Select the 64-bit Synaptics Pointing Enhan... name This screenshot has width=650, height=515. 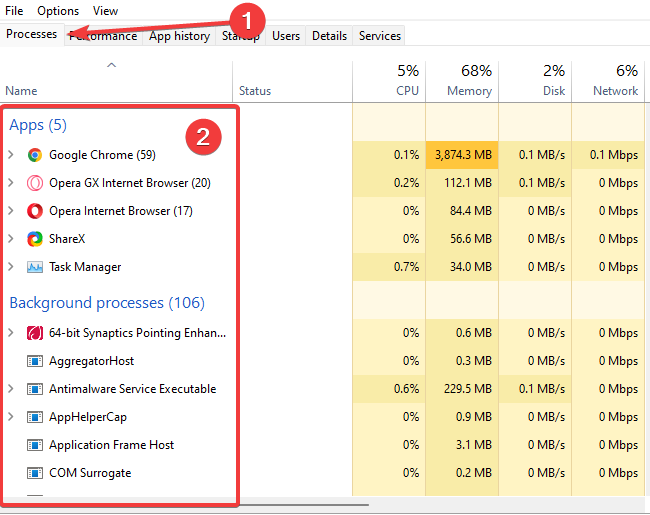click(138, 333)
